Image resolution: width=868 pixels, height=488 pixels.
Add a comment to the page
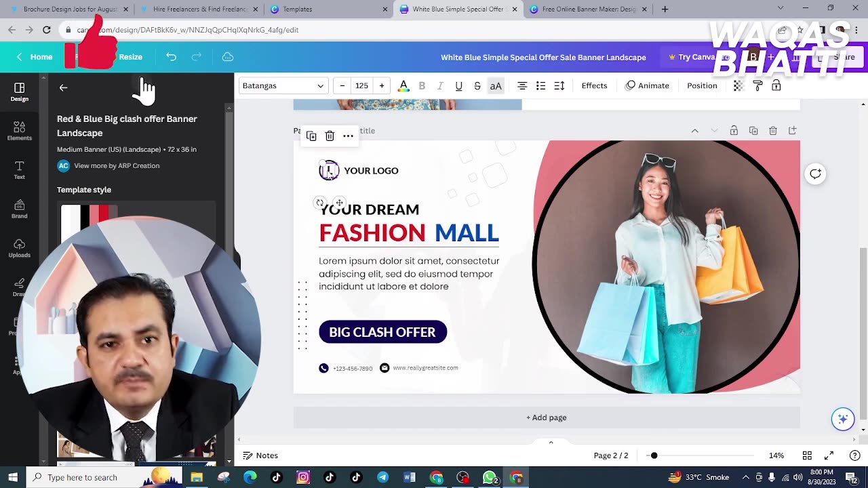(815, 174)
